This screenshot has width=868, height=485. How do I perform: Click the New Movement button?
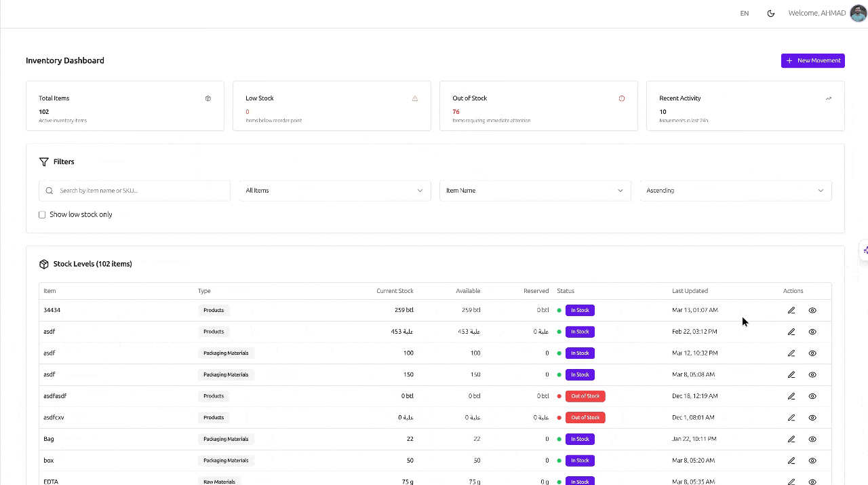click(812, 60)
